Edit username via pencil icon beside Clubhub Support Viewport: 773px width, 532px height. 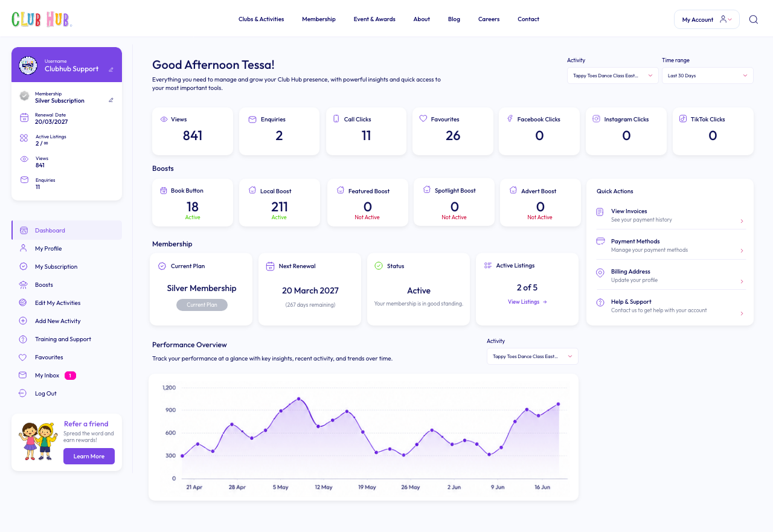click(111, 69)
